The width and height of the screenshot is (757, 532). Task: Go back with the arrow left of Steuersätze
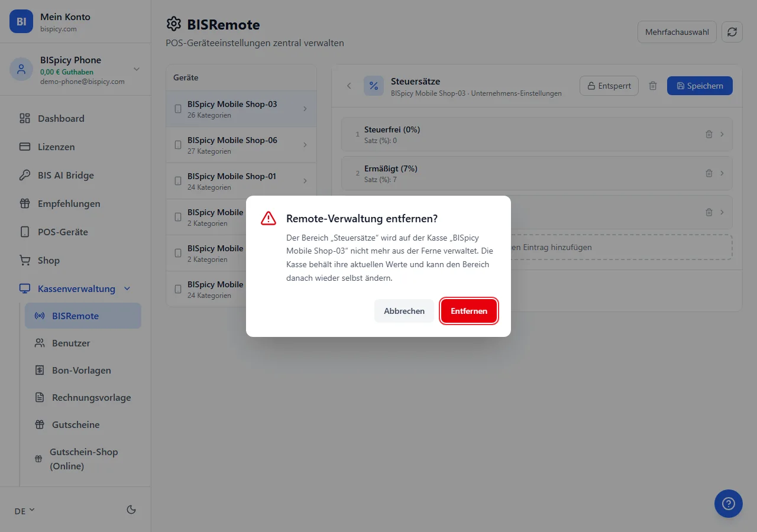coord(349,86)
